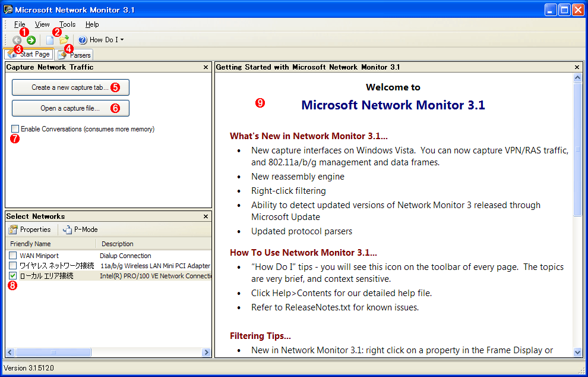The width and height of the screenshot is (588, 377).
Task: Maximize the Network Monitor window
Action: click(x=564, y=10)
